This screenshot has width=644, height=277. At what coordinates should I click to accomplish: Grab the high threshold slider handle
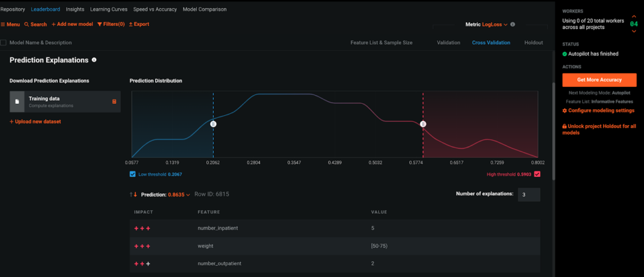(x=423, y=123)
